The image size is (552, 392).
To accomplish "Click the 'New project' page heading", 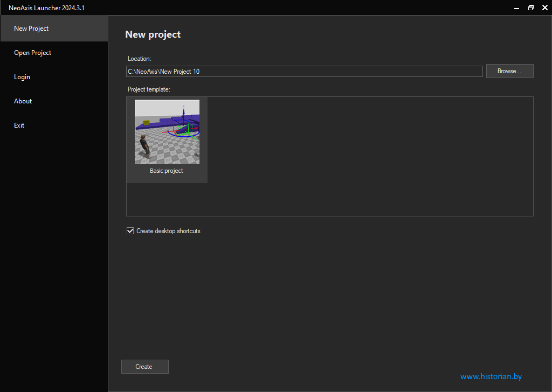I will coord(153,34).
